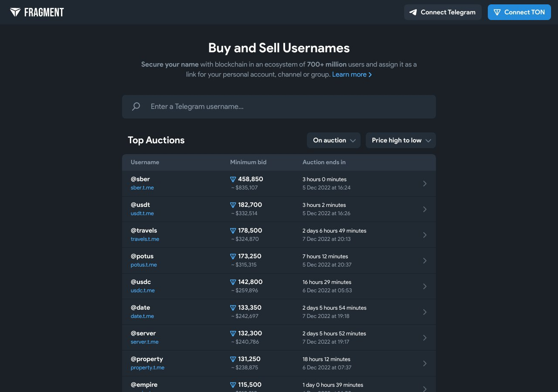
Task: Open the sber.t.me link
Action: (142, 188)
